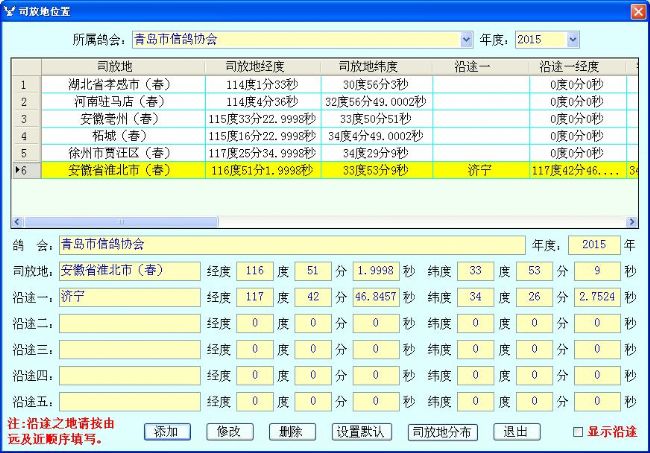
Task: Select the 司放地 column header
Action: [123, 67]
